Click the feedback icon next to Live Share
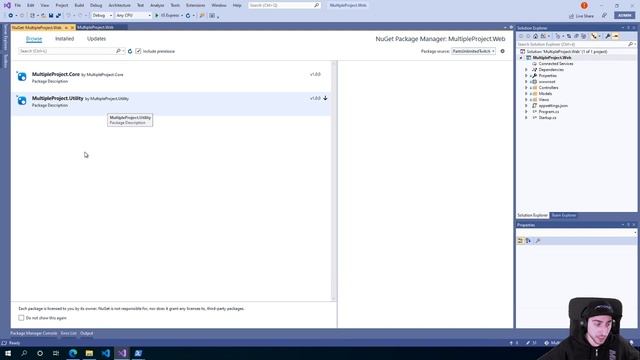The image size is (640, 360). point(604,16)
